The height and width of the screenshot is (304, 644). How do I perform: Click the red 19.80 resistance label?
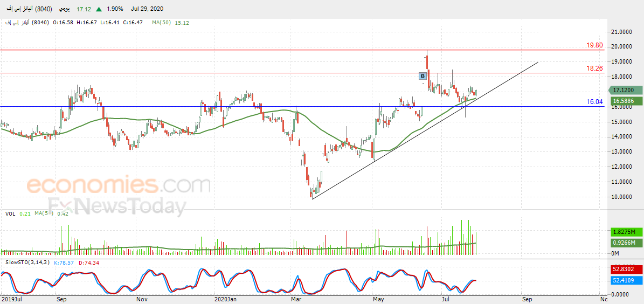(x=594, y=45)
